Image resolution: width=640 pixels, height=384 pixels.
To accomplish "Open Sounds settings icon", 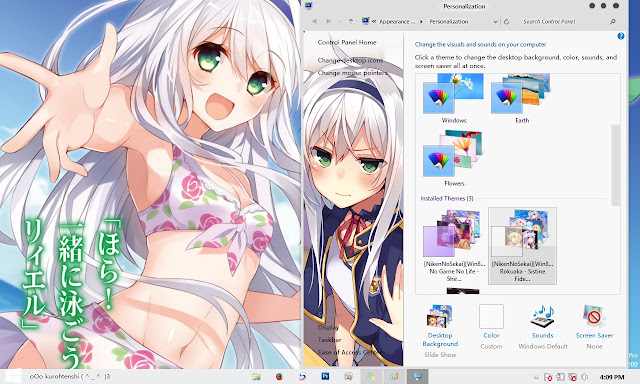I will 542,317.
